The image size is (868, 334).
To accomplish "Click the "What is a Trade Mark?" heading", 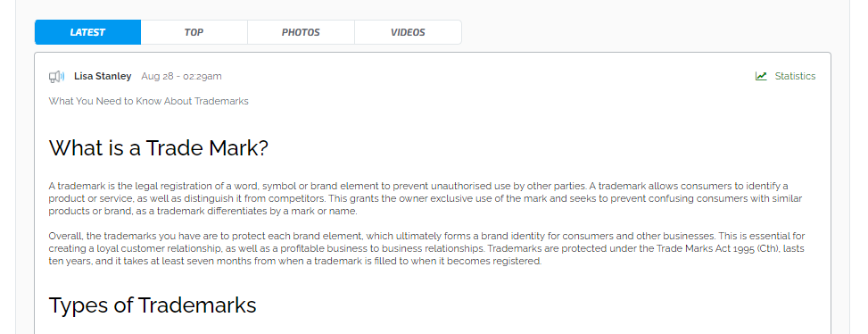I will click(159, 148).
